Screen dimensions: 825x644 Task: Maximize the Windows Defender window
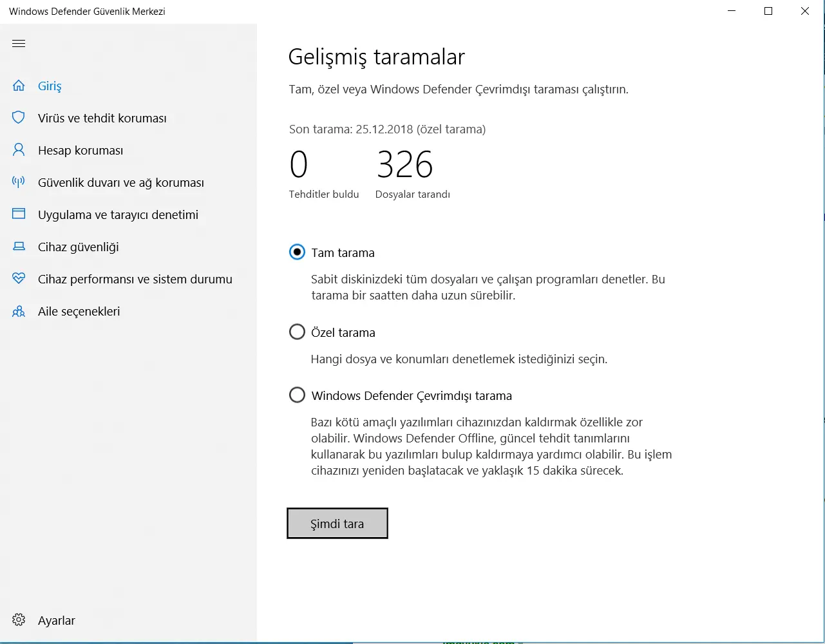point(768,12)
